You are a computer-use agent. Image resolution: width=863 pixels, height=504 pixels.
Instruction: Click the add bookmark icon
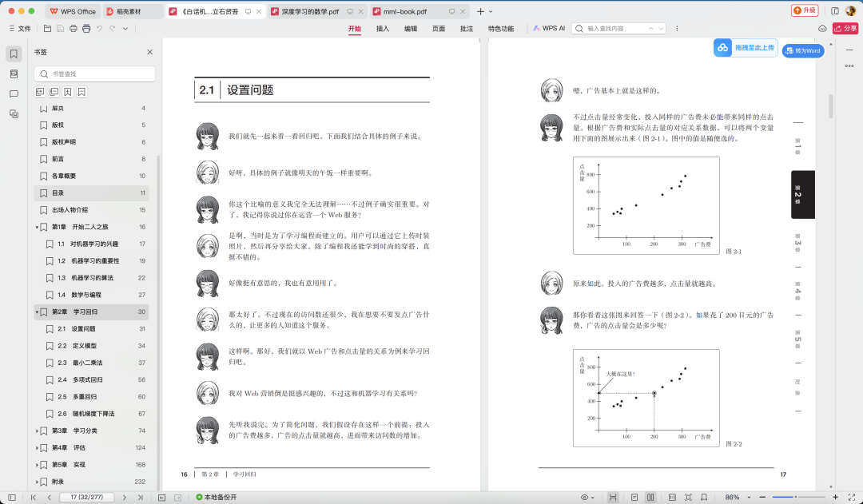pyautogui.click(x=68, y=92)
